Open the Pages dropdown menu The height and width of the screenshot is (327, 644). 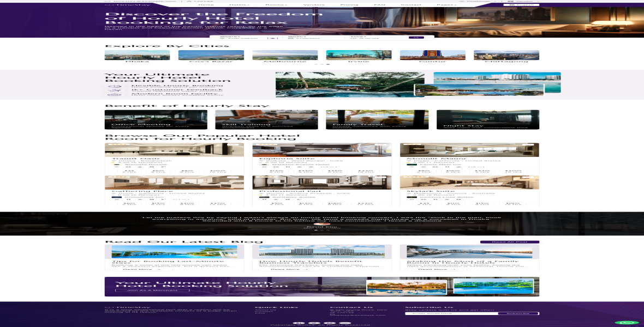(446, 5)
